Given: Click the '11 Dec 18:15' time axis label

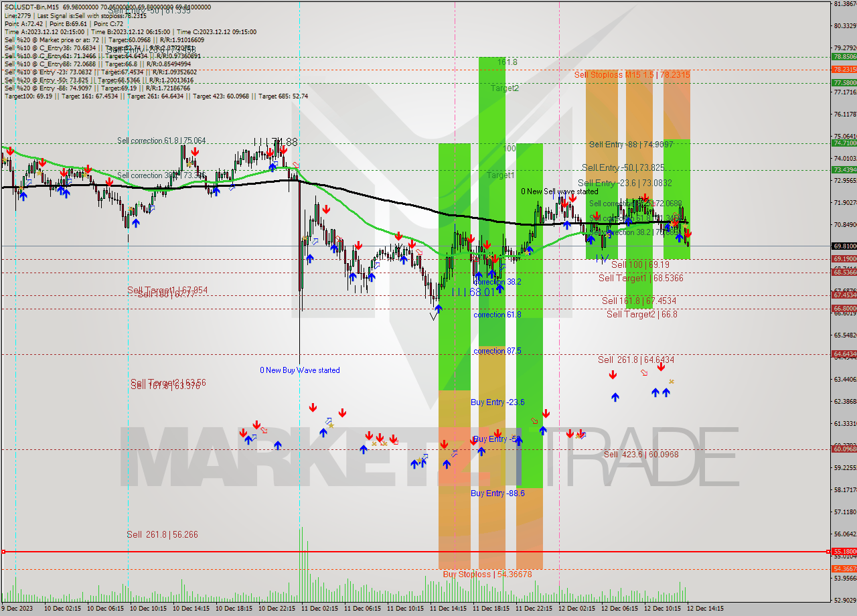Looking at the screenshot, I should 490,609.
